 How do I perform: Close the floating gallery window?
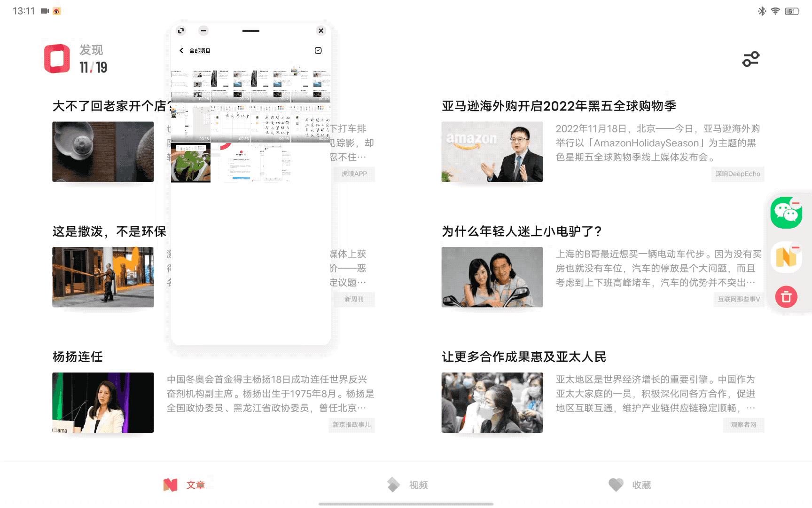[321, 31]
